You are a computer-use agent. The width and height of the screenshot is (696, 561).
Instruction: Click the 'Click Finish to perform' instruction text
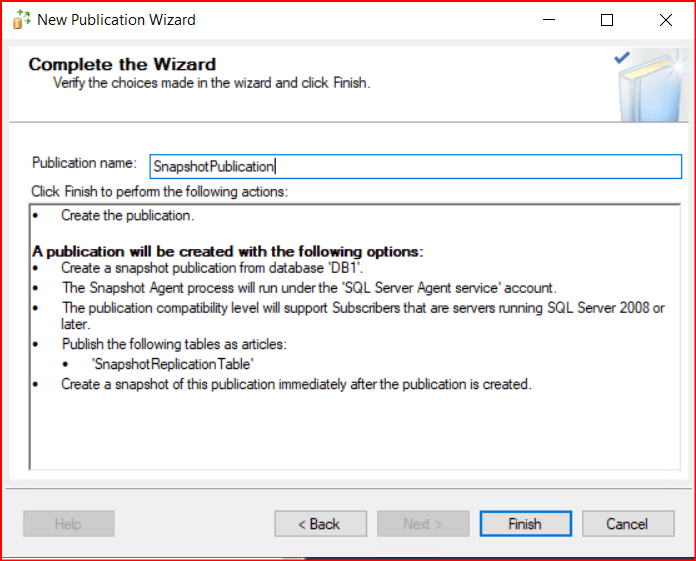pyautogui.click(x=159, y=191)
